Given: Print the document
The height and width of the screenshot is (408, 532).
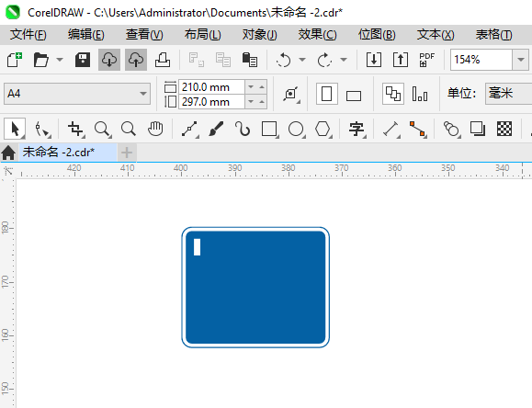Looking at the screenshot, I should click(163, 60).
